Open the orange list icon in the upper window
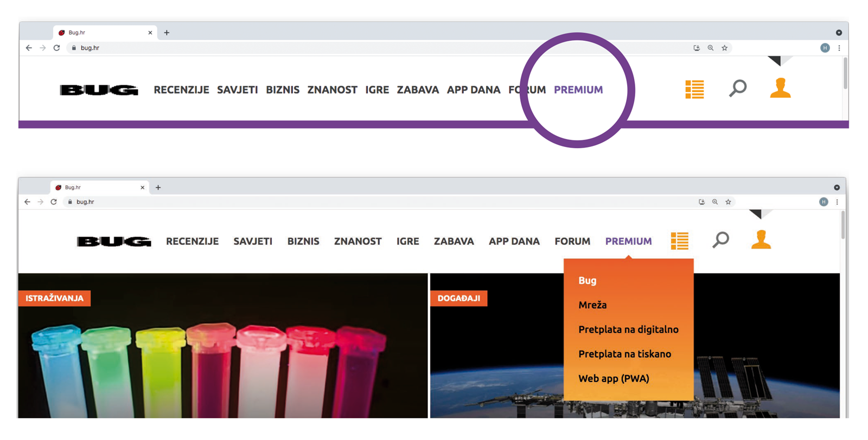The height and width of the screenshot is (440, 868). (x=694, y=90)
